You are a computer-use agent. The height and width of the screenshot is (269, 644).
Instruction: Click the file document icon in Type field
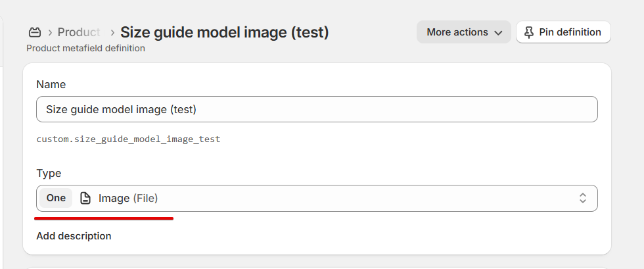(85, 198)
